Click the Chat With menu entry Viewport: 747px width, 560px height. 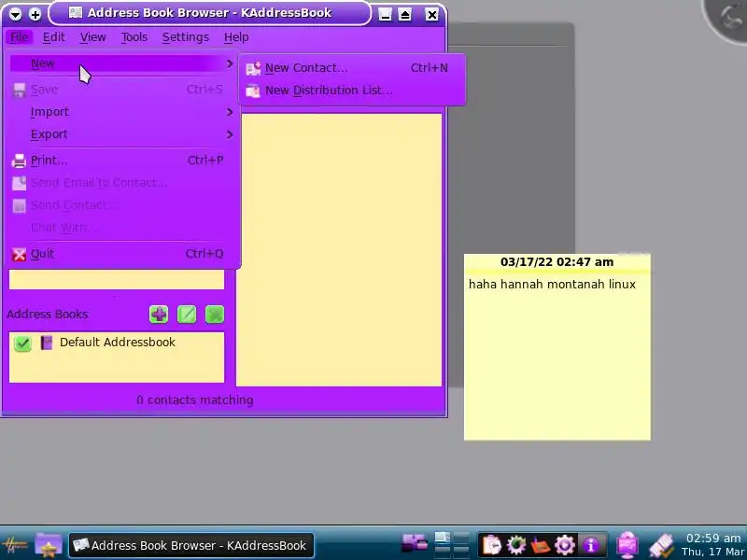click(123, 228)
